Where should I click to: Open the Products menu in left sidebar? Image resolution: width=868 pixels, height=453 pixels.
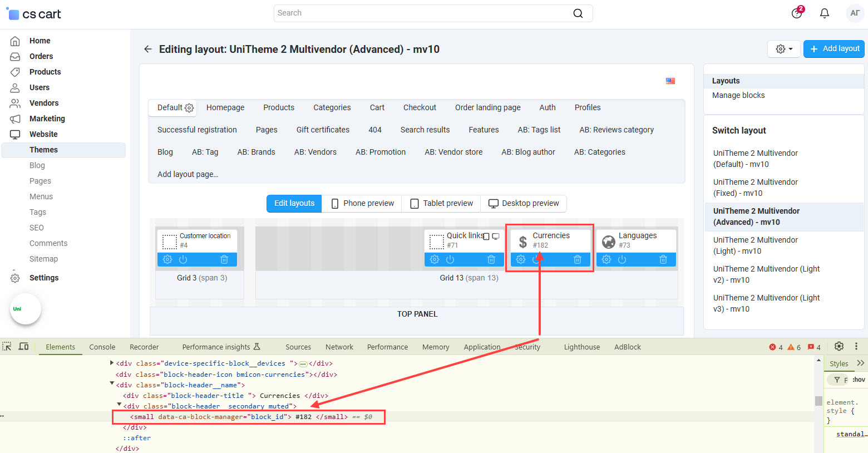[x=45, y=72]
